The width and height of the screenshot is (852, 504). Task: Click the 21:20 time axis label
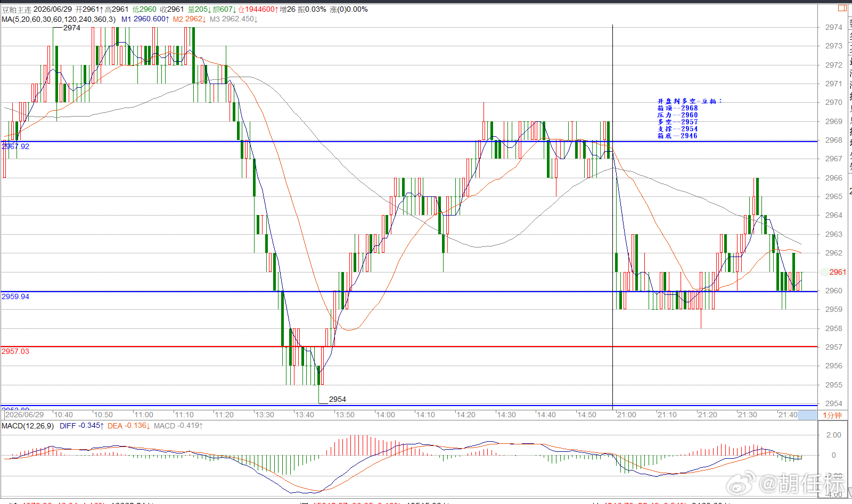point(708,415)
